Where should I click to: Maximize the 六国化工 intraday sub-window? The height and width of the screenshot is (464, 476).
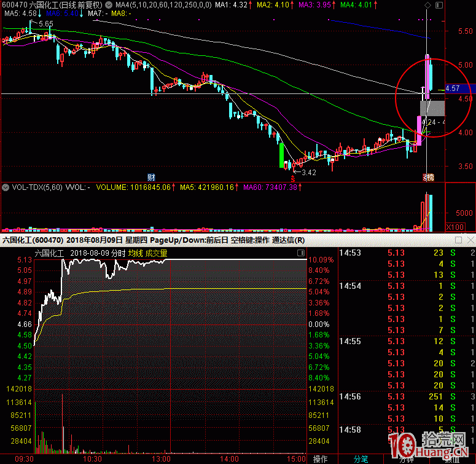click(458, 240)
